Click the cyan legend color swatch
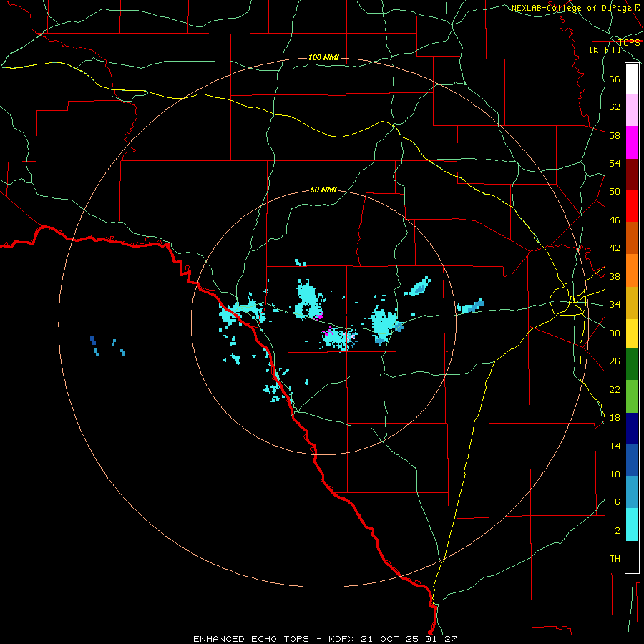 tap(632, 525)
